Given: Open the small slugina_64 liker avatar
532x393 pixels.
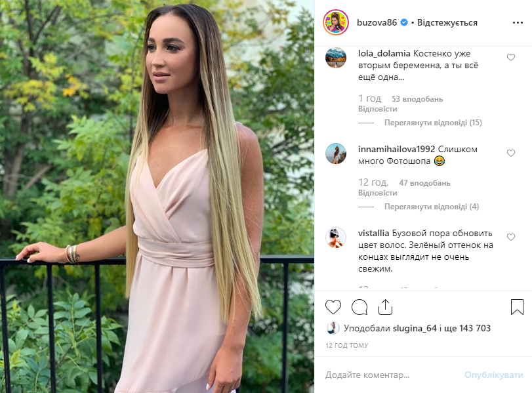Looking at the screenshot, I should coord(333,328).
